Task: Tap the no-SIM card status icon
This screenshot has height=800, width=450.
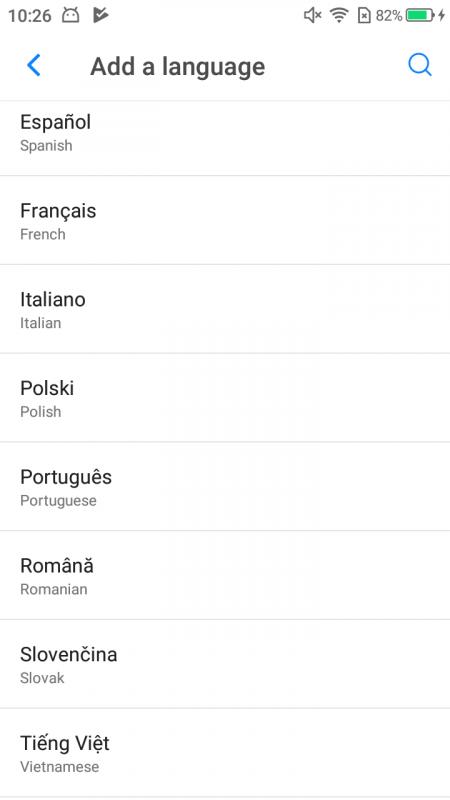Action: (x=364, y=16)
